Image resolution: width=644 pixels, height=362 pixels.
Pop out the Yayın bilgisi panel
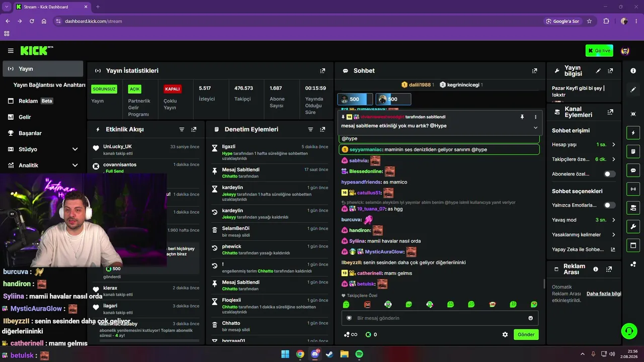610,71
